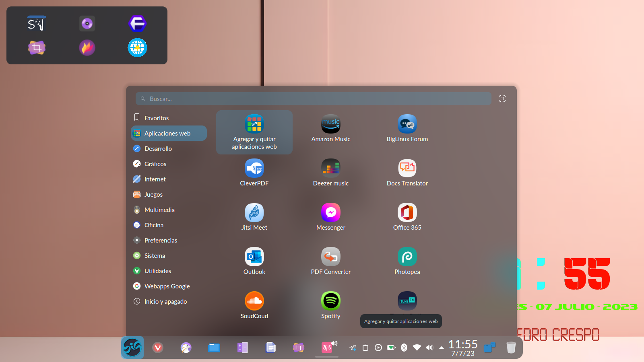The width and height of the screenshot is (644, 362).
Task: Open Bluetooth settings from tray
Action: point(404,348)
